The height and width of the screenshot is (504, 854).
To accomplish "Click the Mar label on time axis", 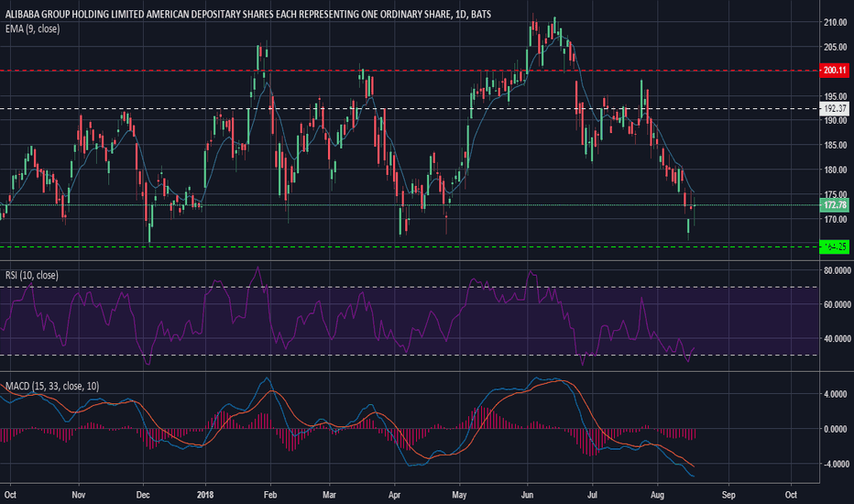I will click(x=329, y=495).
